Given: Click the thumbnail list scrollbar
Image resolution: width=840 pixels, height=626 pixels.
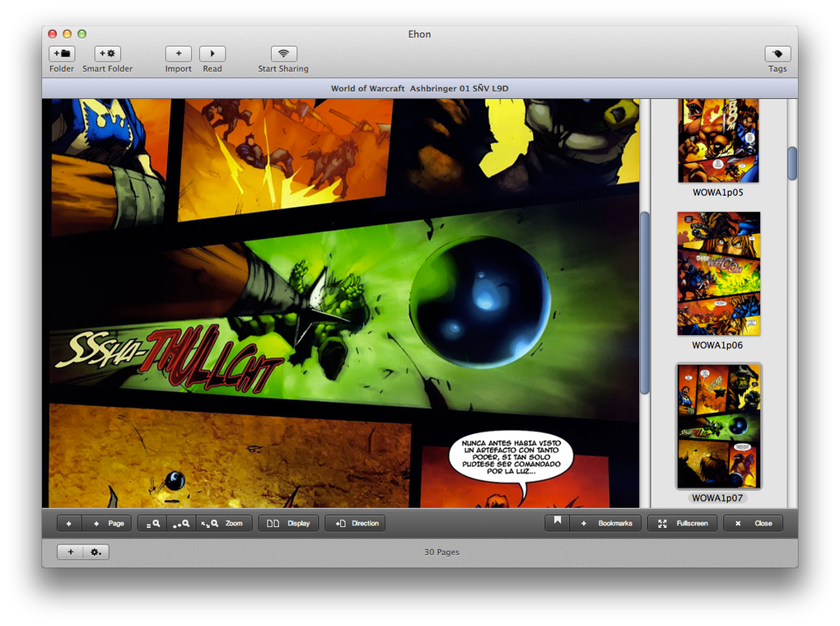Looking at the screenshot, I should coord(792,163).
